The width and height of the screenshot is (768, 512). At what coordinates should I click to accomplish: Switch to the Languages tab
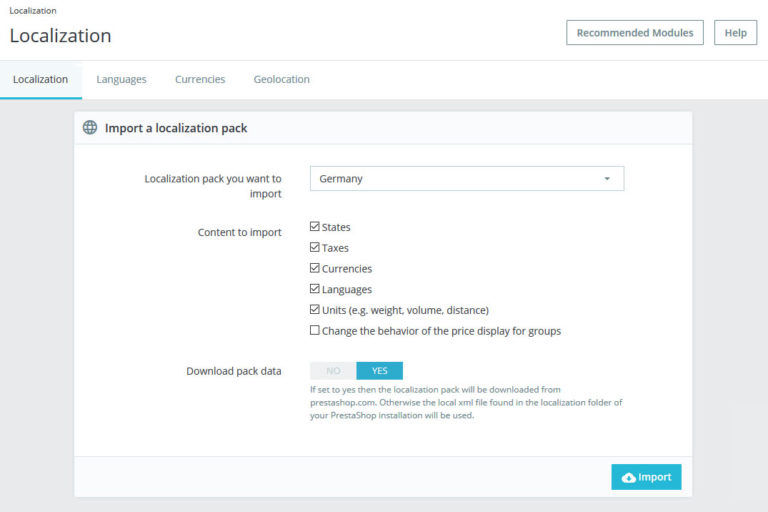121,79
